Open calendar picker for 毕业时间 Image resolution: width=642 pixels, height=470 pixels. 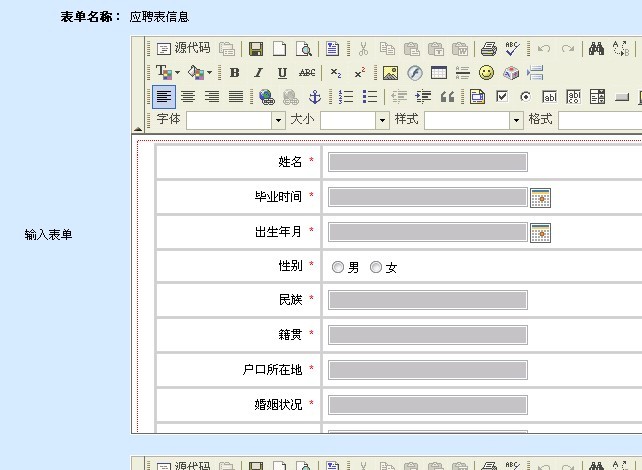click(540, 198)
